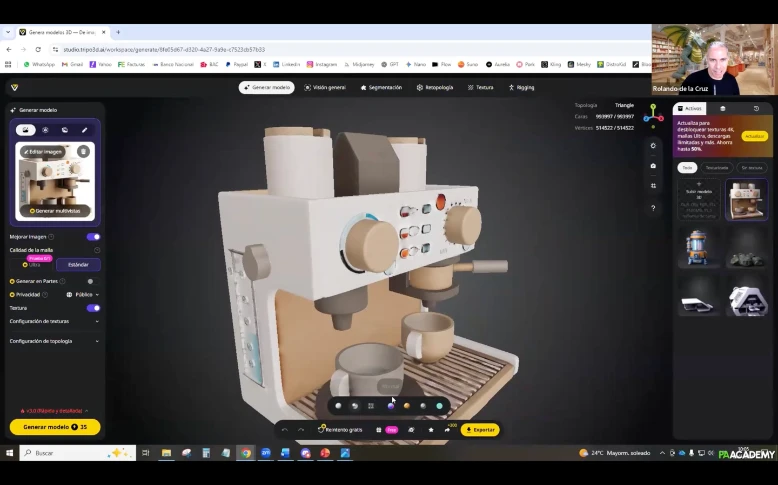778x485 pixels.
Task: Disable the Mejorar imagen toggle
Action: (93, 237)
